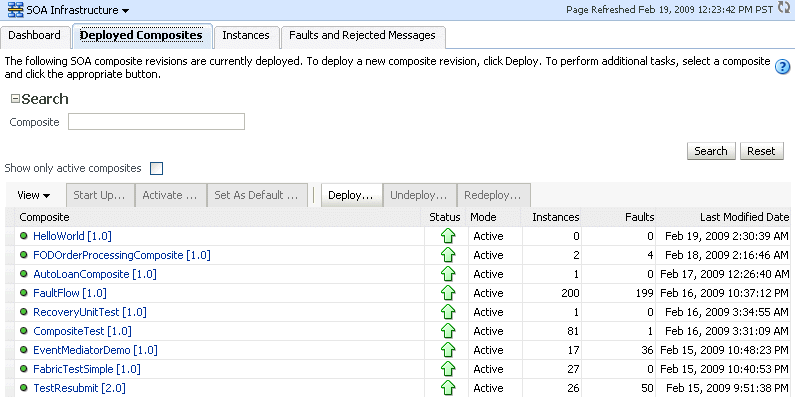Click TestResubmit faults value 50
Image resolution: width=795 pixels, height=397 pixels.
click(648, 388)
